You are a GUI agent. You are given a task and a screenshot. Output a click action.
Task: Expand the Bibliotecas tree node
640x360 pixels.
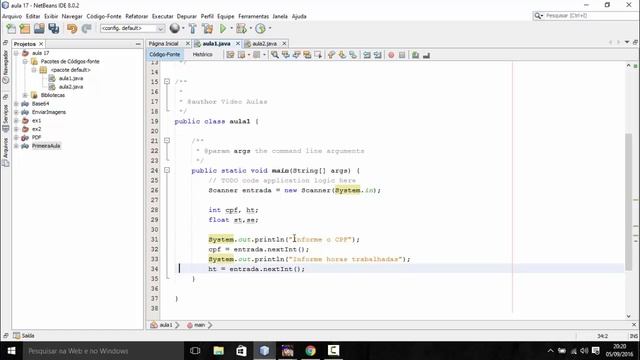coord(25,95)
